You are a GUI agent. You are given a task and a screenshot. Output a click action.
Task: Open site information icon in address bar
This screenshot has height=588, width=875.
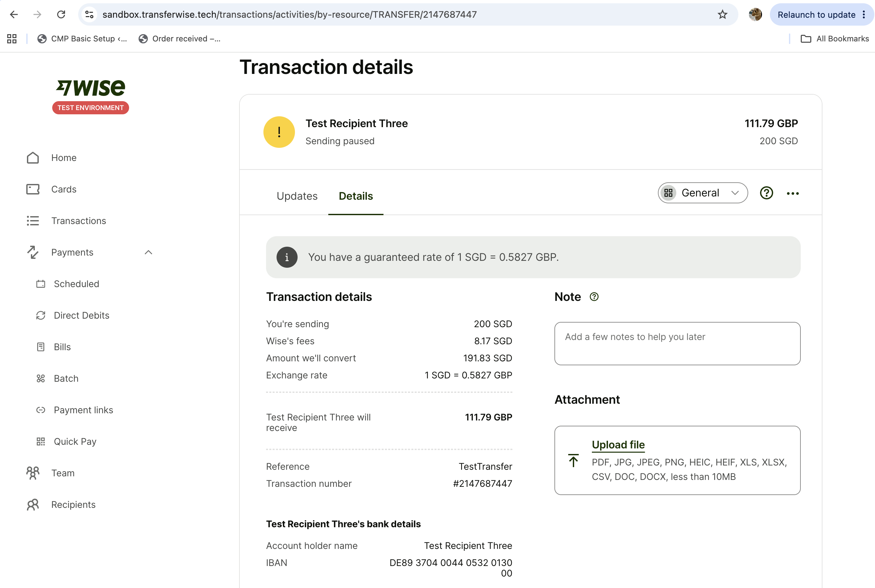coord(89,15)
